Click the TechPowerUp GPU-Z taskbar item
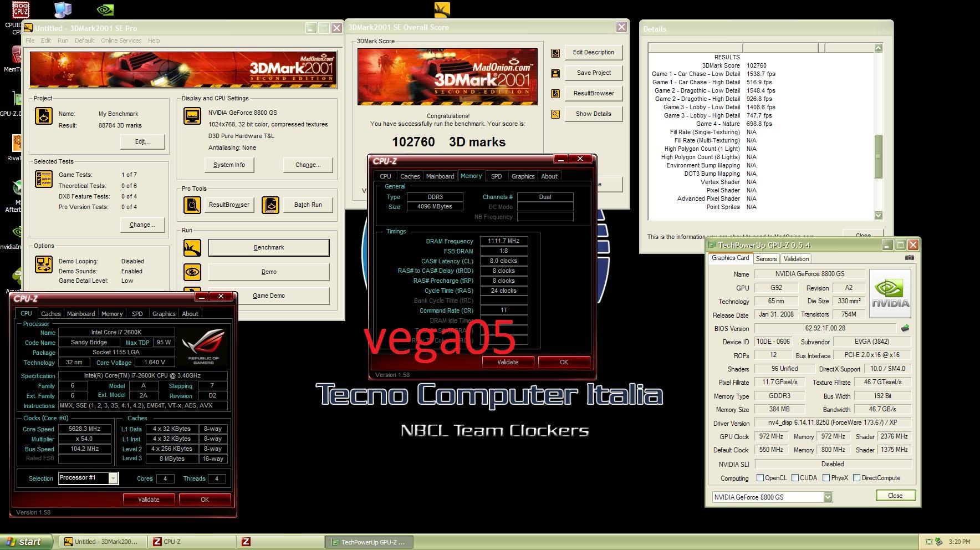The height and width of the screenshot is (550, 980). coord(369,542)
